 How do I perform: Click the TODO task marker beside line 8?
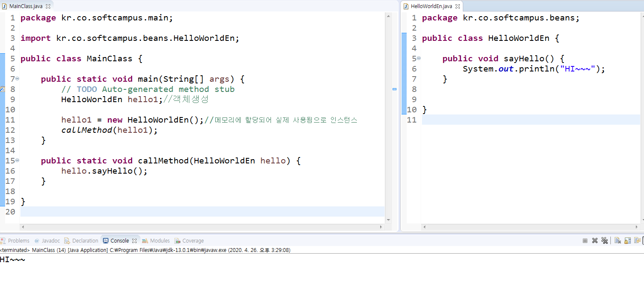[2, 89]
